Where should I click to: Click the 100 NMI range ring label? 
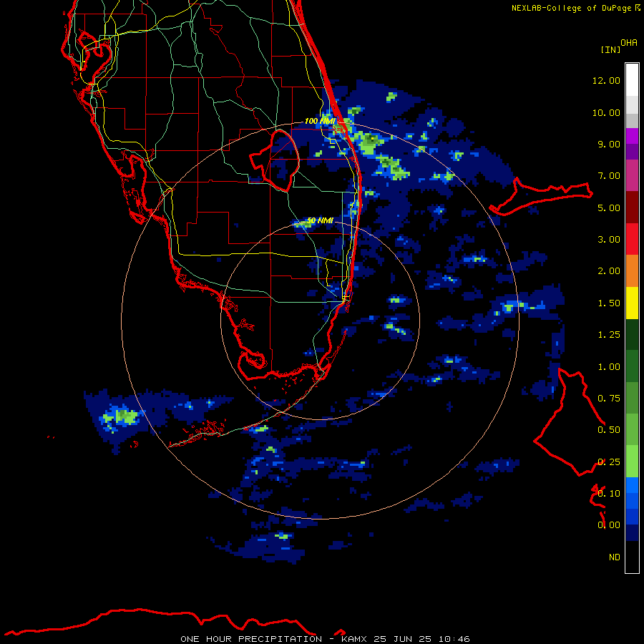(320, 121)
